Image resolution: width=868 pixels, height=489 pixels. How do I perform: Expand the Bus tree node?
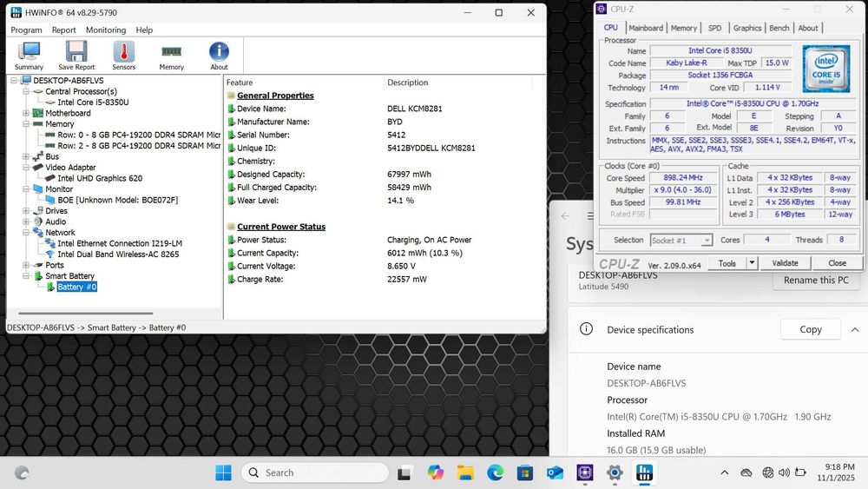26,156
